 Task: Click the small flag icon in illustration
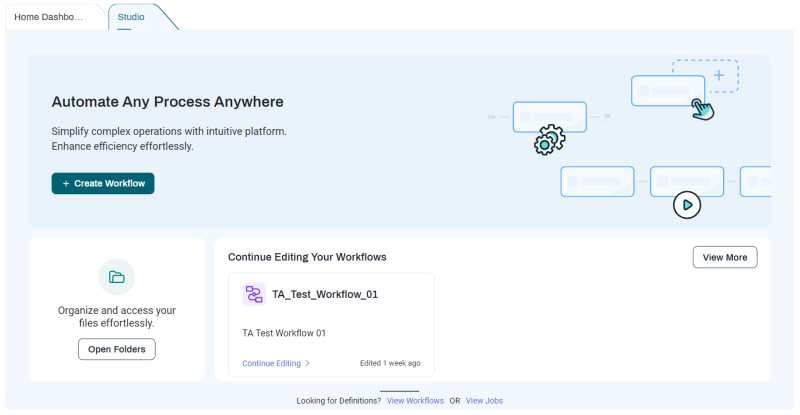pos(607,117)
